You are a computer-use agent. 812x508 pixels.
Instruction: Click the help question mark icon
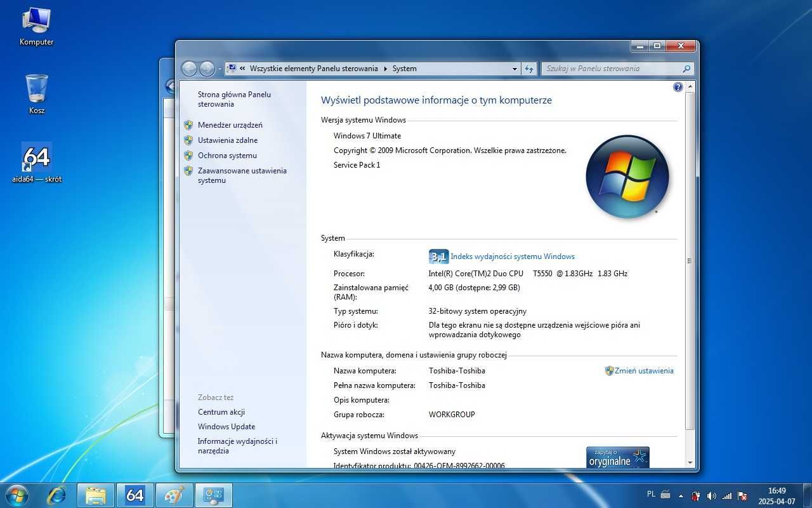click(x=678, y=87)
